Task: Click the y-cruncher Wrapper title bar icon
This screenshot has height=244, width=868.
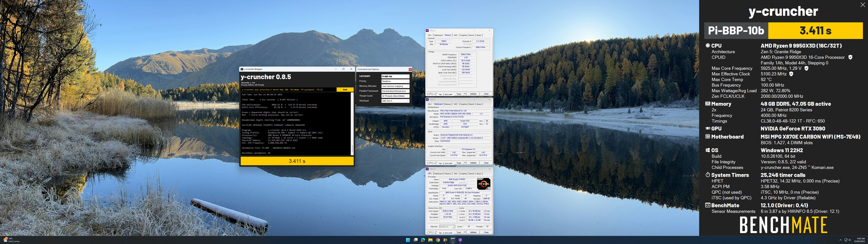Action: click(242, 69)
